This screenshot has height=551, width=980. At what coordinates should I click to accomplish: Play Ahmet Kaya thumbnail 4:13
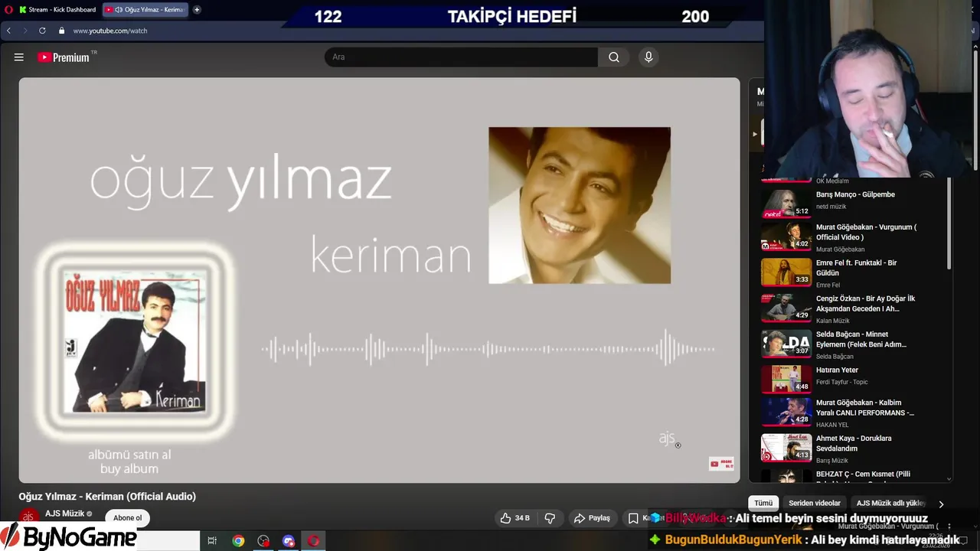coord(786,448)
